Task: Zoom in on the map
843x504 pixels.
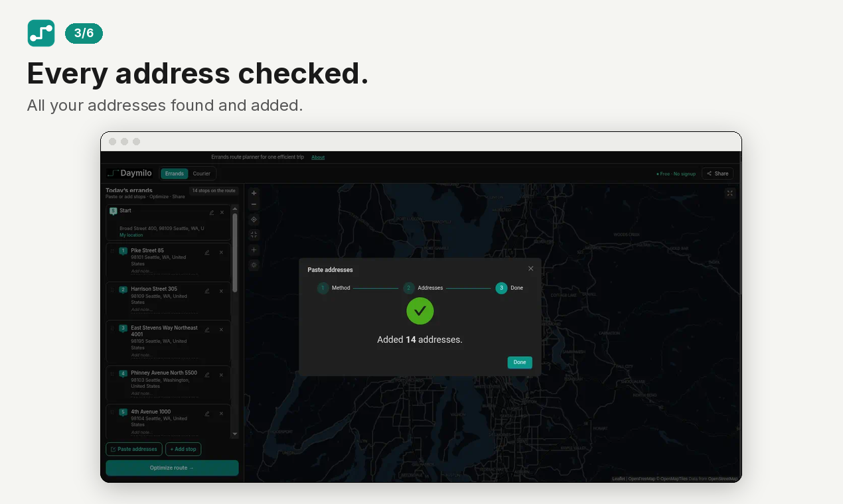Action: point(254,193)
